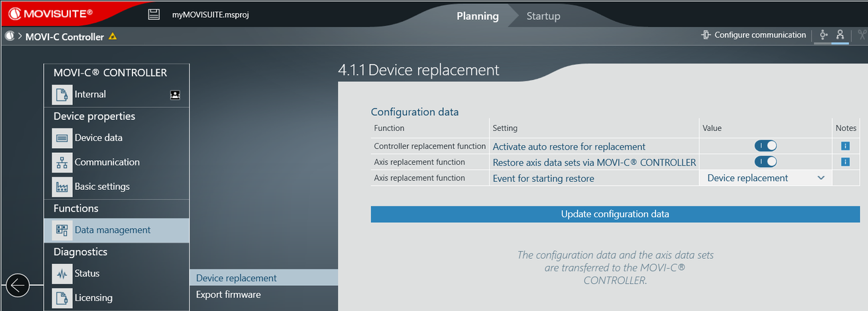Click the save project disk icon

coord(154,15)
